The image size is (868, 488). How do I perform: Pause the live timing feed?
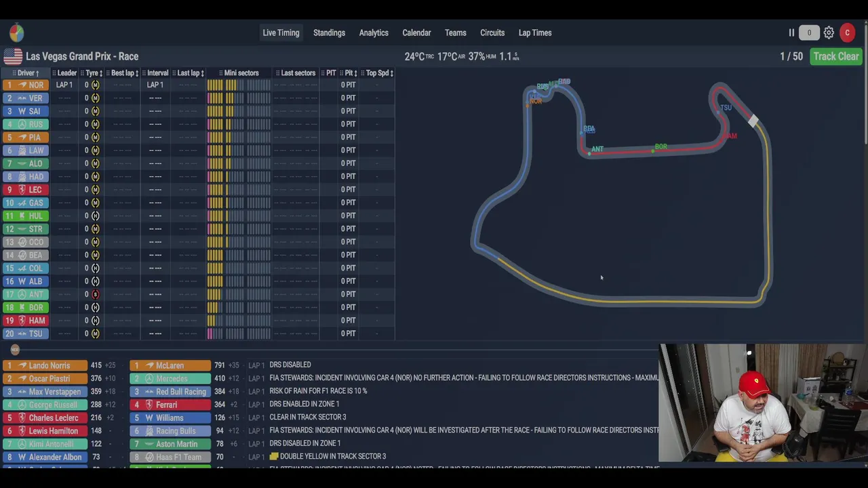(x=791, y=33)
